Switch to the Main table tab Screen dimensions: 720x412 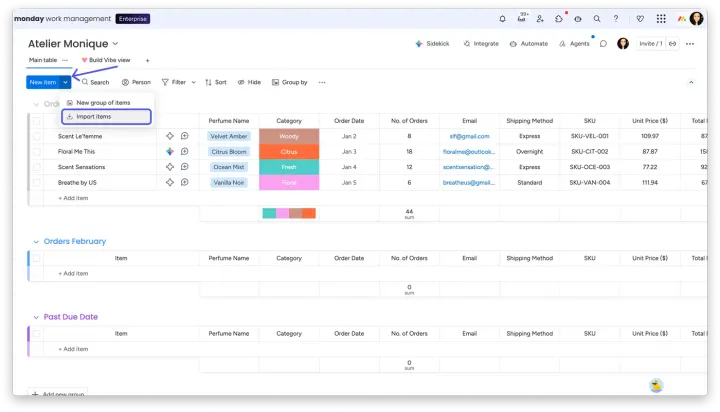(43, 60)
